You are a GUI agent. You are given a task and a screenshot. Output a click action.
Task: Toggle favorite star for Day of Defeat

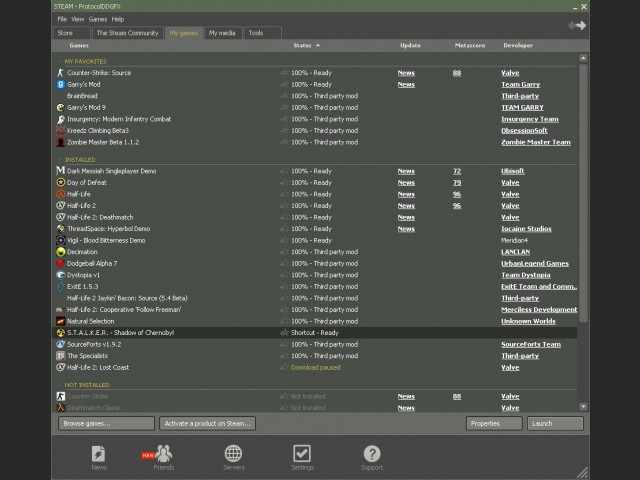284,182
